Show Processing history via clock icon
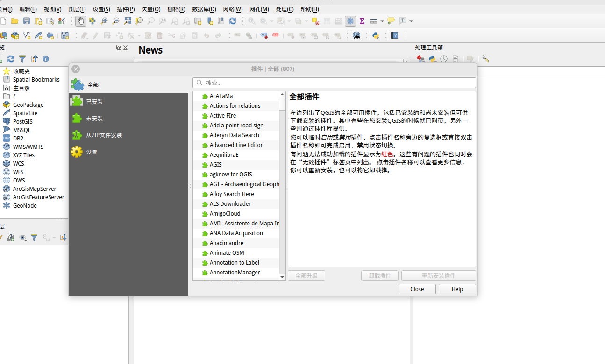 [x=444, y=58]
